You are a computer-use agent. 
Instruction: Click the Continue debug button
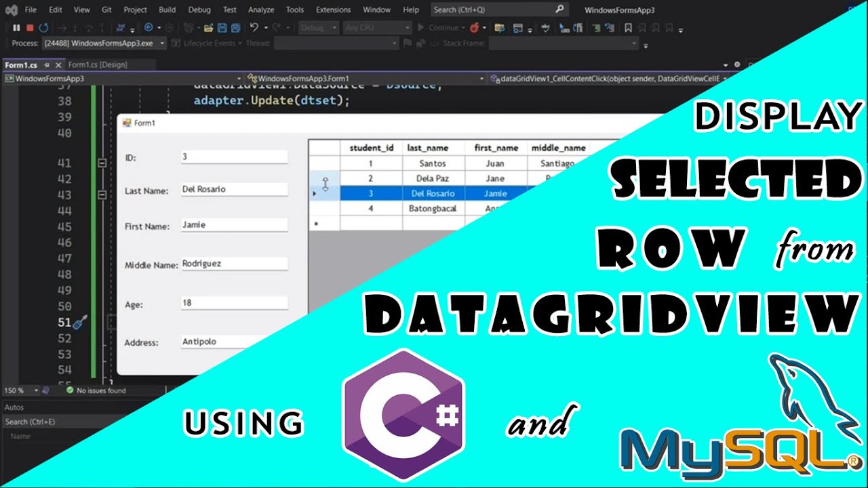tap(439, 28)
